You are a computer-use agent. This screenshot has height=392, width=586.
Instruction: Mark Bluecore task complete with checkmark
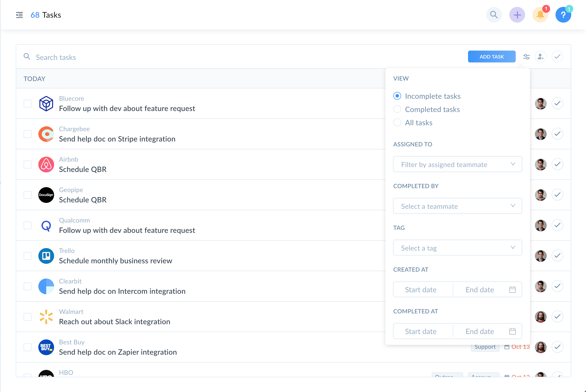[x=557, y=103]
